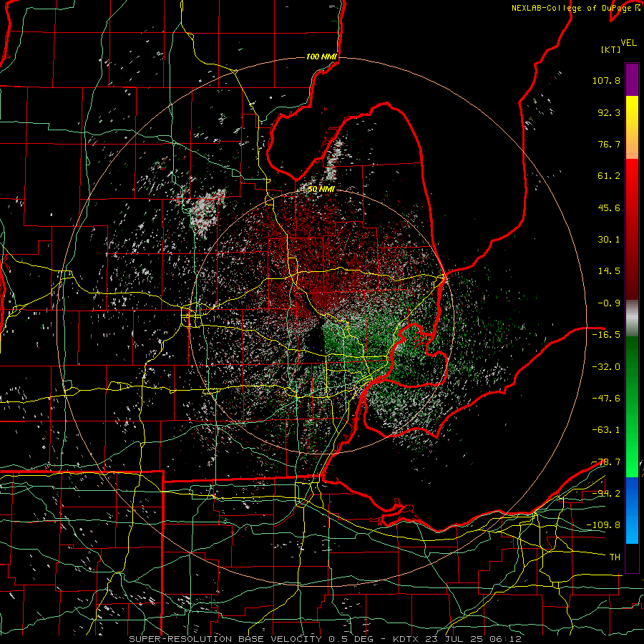Click the 61.2 velocity scale value
The width and height of the screenshot is (644, 644).
pos(609,176)
